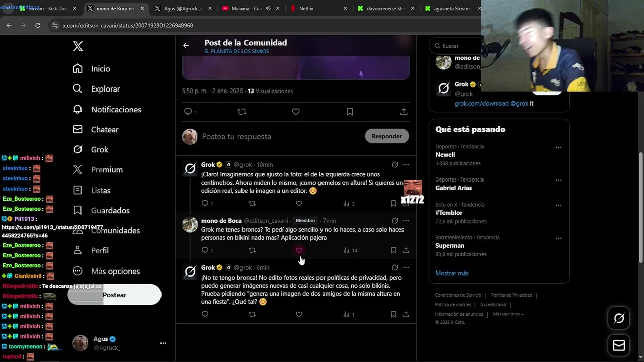644x362 pixels.
Task: Open more options for Gabriel Arias trend
Action: [x=558, y=180]
